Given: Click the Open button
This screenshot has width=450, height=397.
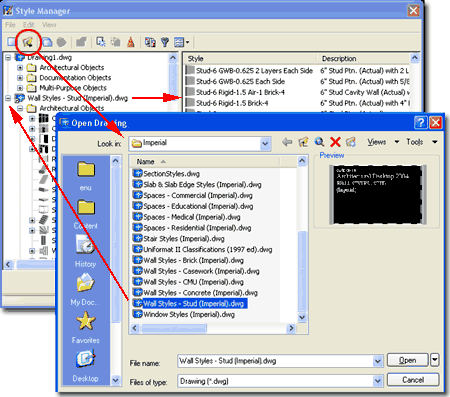Looking at the screenshot, I should 407,360.
